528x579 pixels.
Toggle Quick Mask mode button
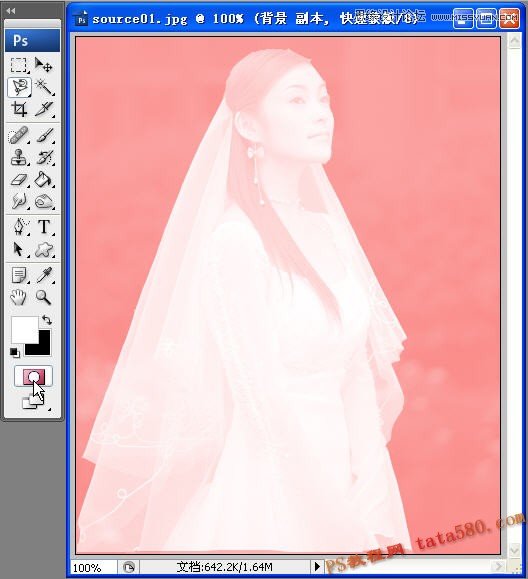[x=34, y=377]
